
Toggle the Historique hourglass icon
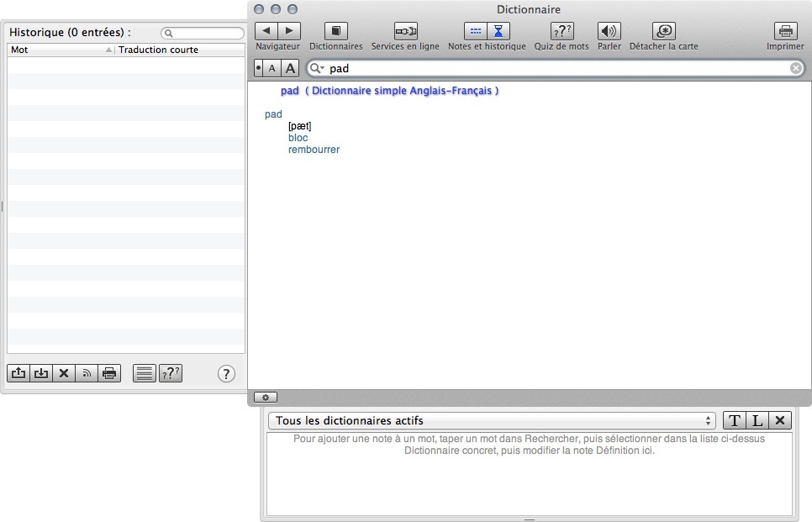[498, 31]
